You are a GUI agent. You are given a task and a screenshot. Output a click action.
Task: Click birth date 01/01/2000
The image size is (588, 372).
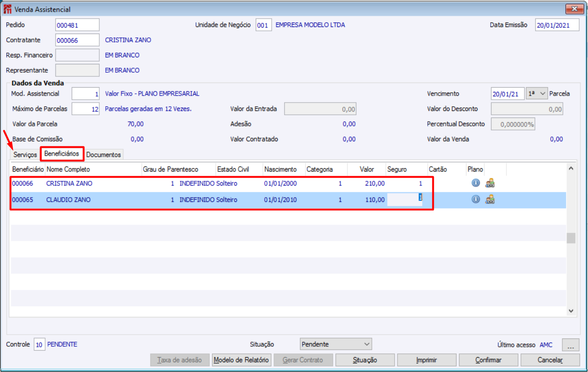tap(280, 183)
